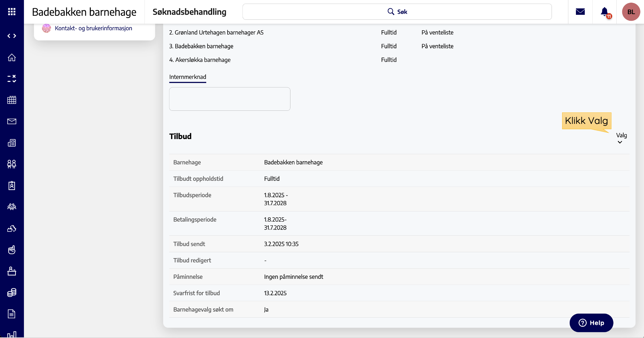The height and width of the screenshot is (338, 644).
Task: Open the calendar grid icon in sidebar
Action: [12, 100]
